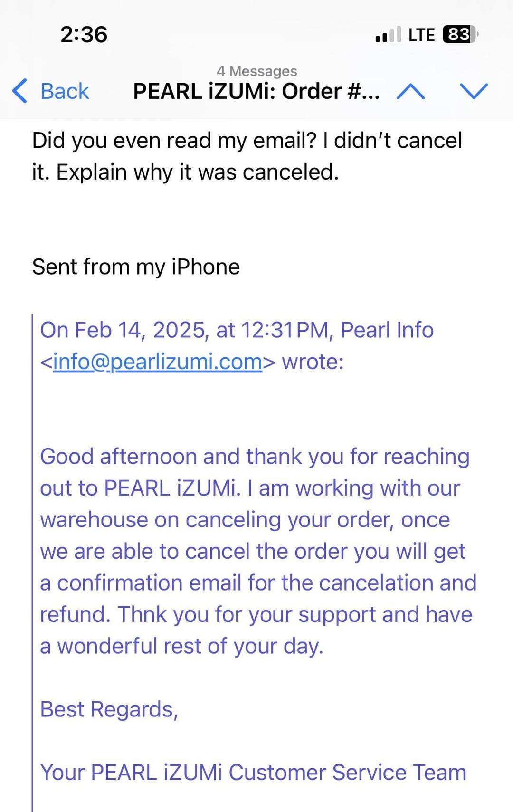Tap the 'On Feb 14, 2025' quoted header

[x=124, y=330]
